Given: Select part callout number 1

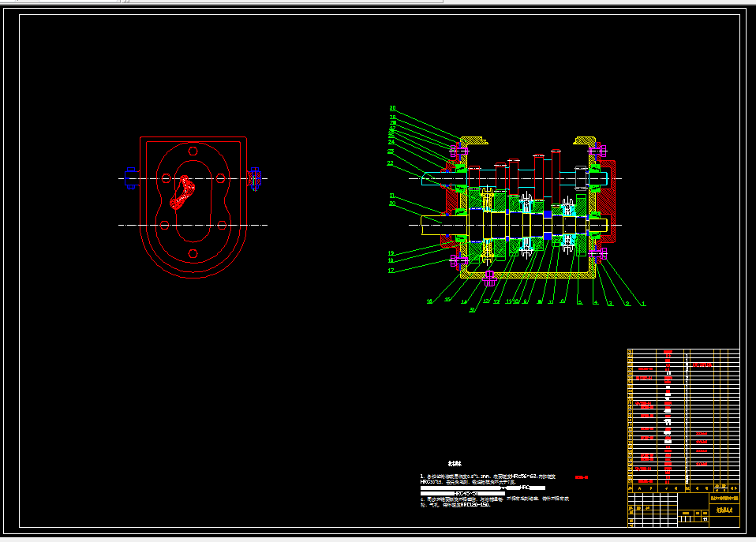Looking at the screenshot, I should [643, 304].
